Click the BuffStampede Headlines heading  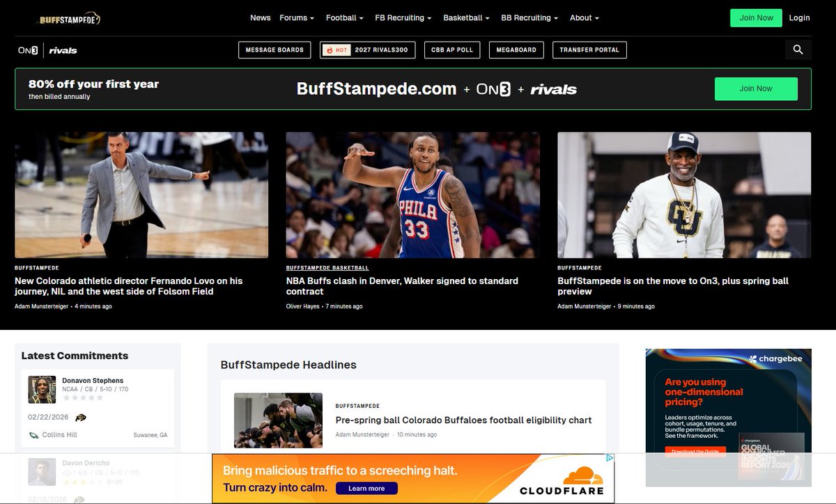[288, 365]
